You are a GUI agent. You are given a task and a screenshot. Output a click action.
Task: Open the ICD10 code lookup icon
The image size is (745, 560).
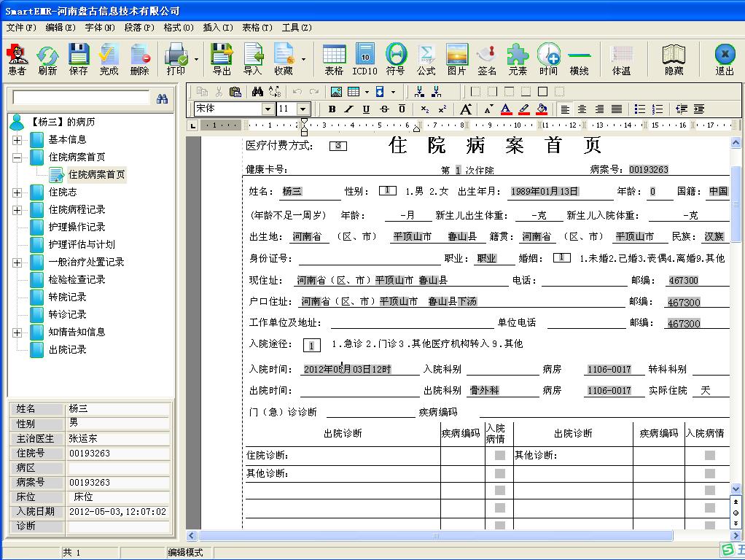click(x=364, y=59)
